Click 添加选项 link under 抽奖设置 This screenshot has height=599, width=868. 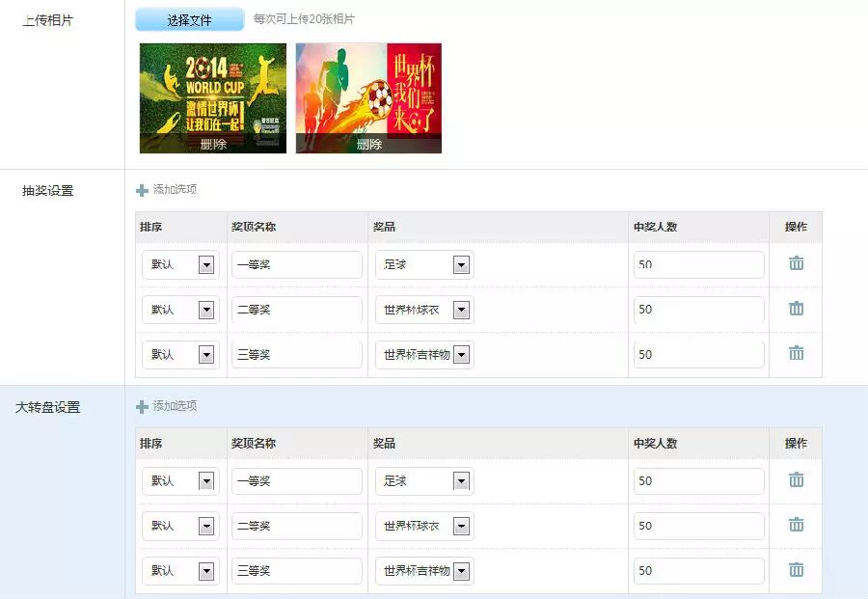pos(175,189)
